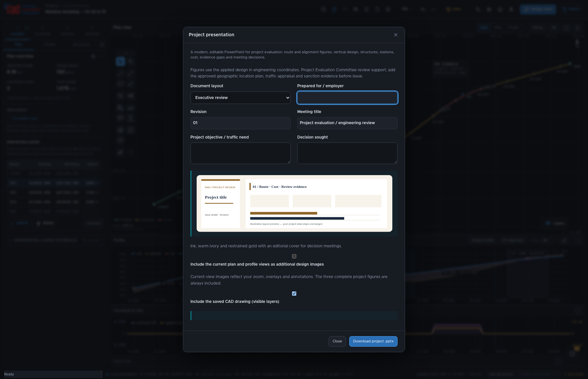Click the Close button in dialog footer
Viewport: 588px width, 379px height.
(337, 341)
